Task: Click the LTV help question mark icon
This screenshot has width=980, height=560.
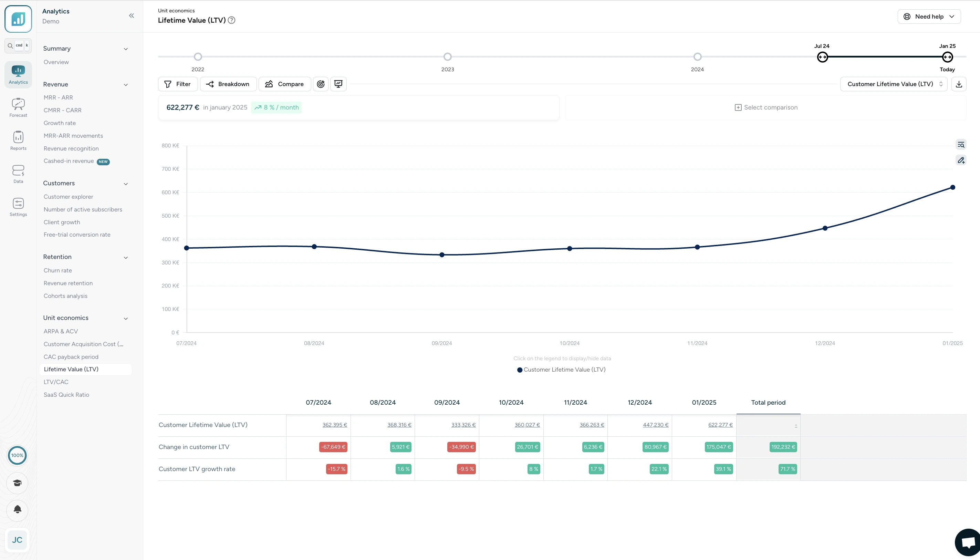Action: (231, 20)
